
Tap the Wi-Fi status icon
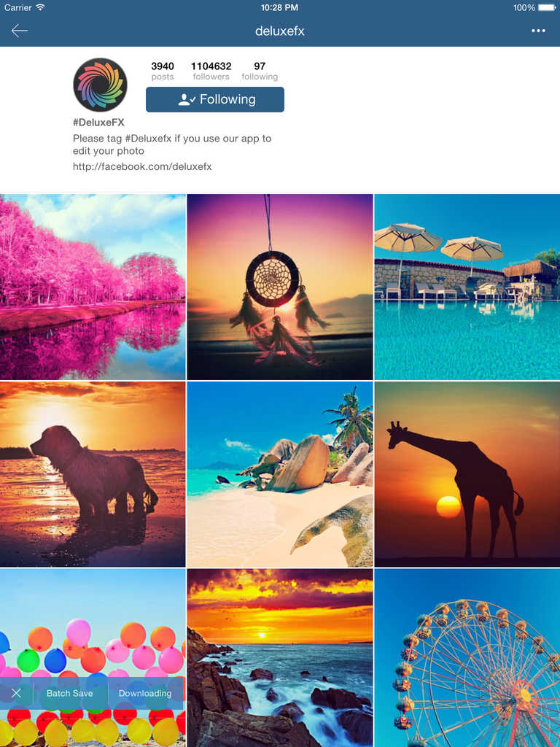(41, 7)
